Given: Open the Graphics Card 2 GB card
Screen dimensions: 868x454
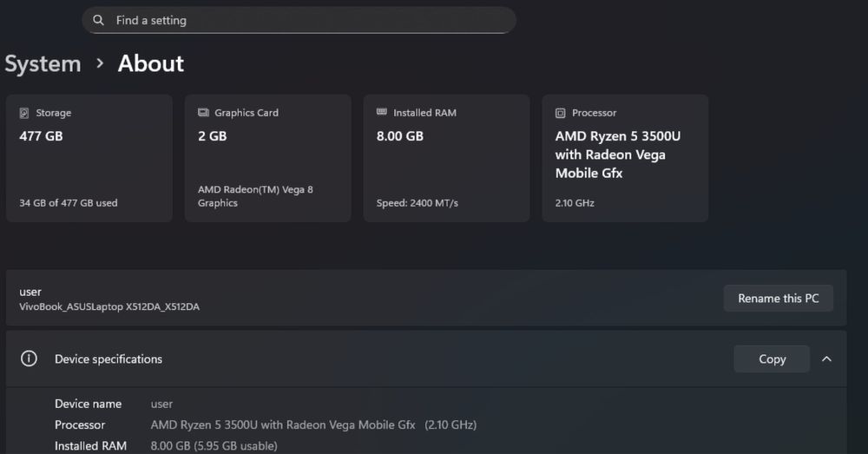Looking at the screenshot, I should pos(268,158).
